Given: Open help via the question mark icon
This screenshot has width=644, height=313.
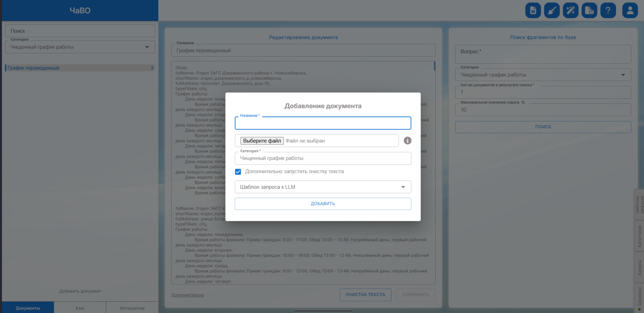Looking at the screenshot, I should [x=608, y=10].
